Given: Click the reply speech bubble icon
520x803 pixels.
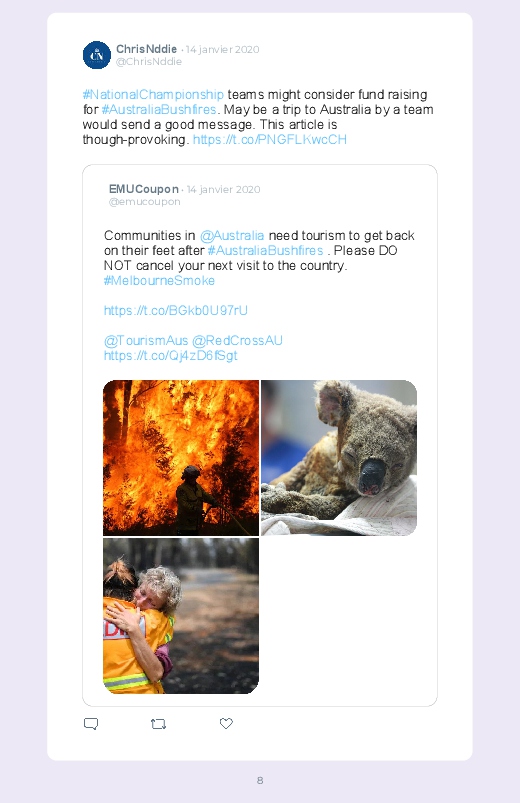Looking at the screenshot, I should [x=91, y=724].
